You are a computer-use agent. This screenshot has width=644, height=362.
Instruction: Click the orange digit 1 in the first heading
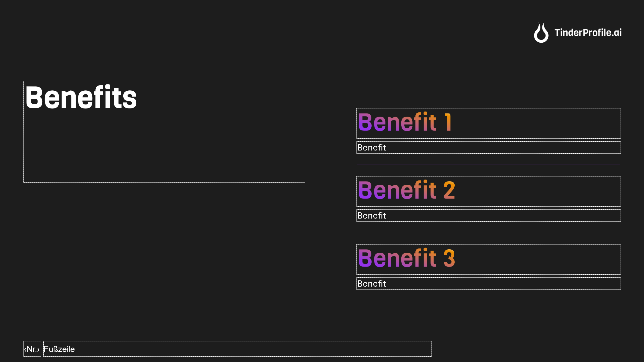[448, 122]
